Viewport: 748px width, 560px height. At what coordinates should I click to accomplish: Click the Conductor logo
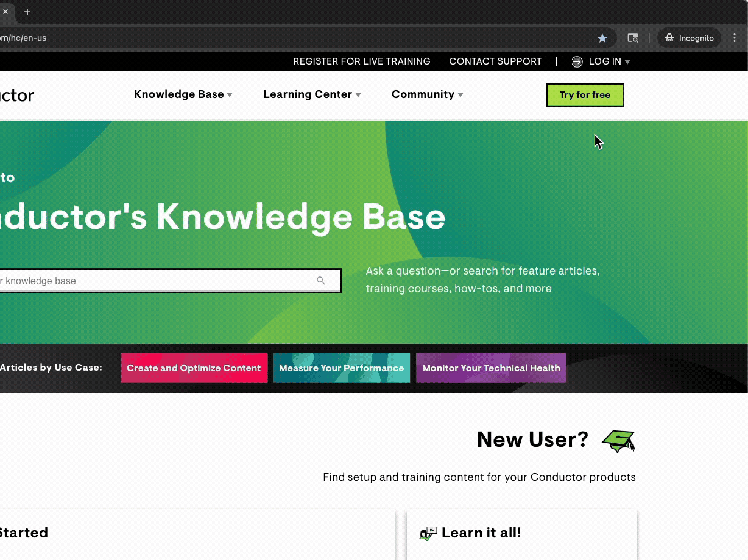pos(17,95)
